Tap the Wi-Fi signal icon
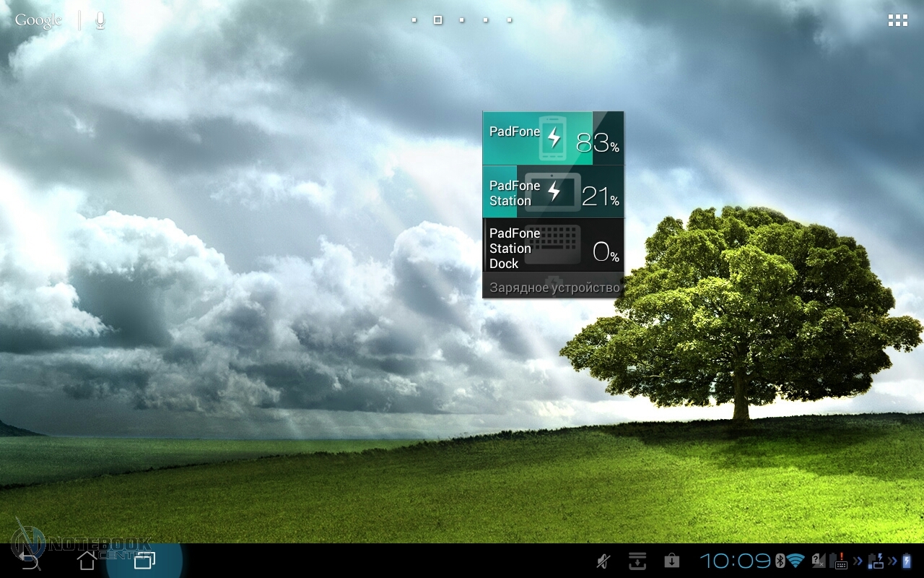This screenshot has height=578, width=924. 796,561
